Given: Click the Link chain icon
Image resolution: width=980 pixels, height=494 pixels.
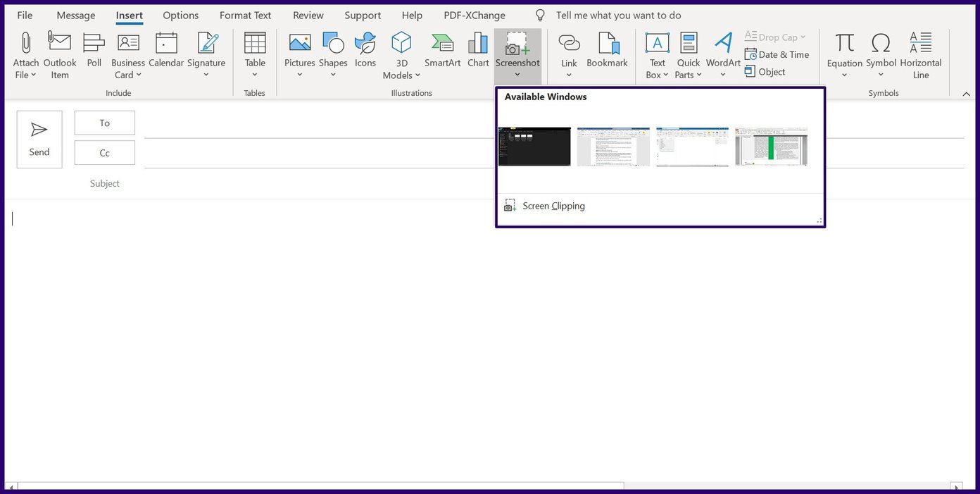Looking at the screenshot, I should point(569,42).
